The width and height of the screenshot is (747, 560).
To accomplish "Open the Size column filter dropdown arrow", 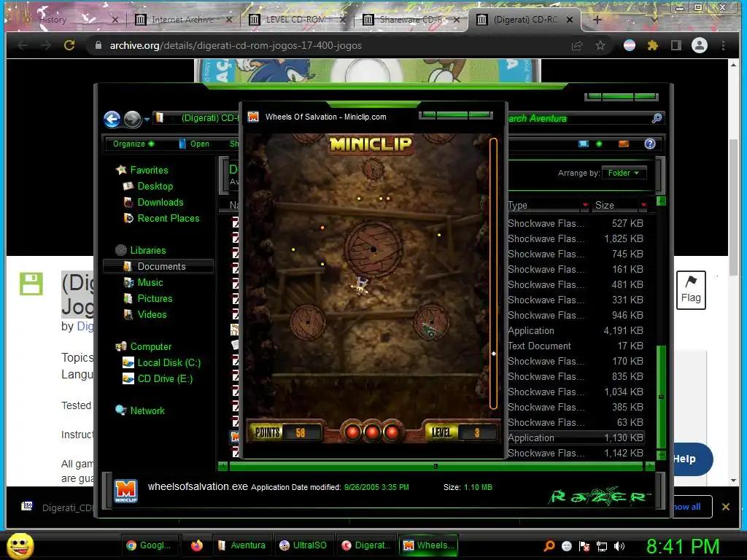I will pos(643,205).
